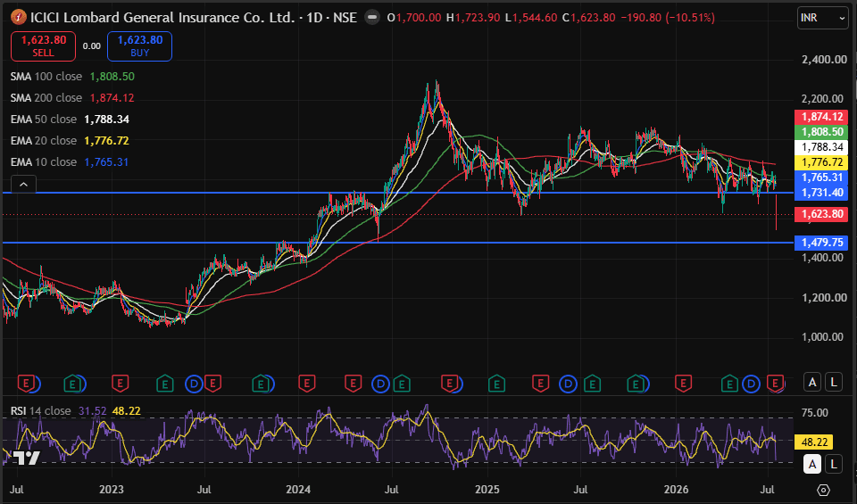Select the RSI 14 close indicator legend
This screenshot has width=857, height=504.
(x=75, y=410)
